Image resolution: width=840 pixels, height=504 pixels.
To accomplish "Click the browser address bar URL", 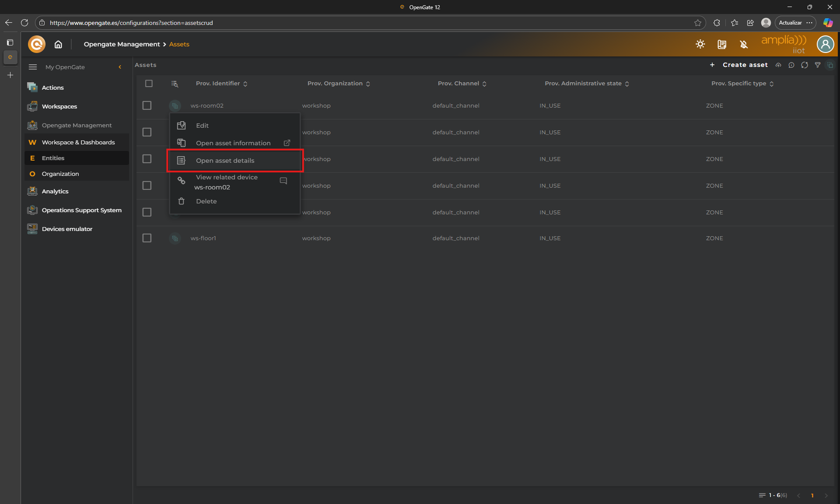I will 131,23.
